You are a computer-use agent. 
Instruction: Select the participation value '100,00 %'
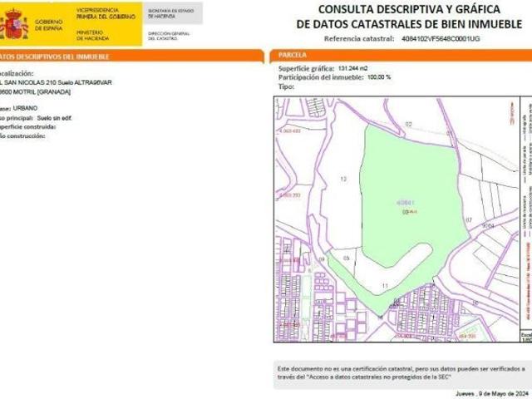379,77
